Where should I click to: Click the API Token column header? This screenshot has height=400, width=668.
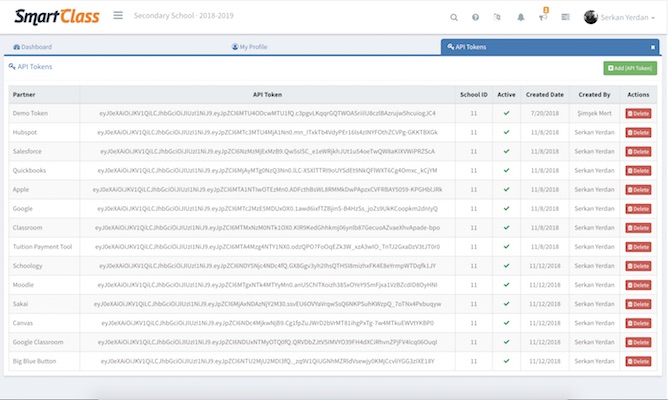coord(267,95)
